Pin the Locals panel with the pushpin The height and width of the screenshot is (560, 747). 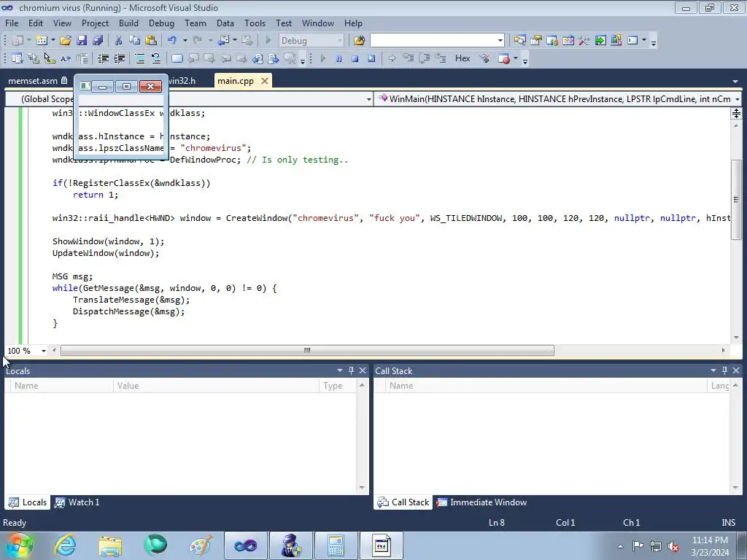tap(351, 370)
